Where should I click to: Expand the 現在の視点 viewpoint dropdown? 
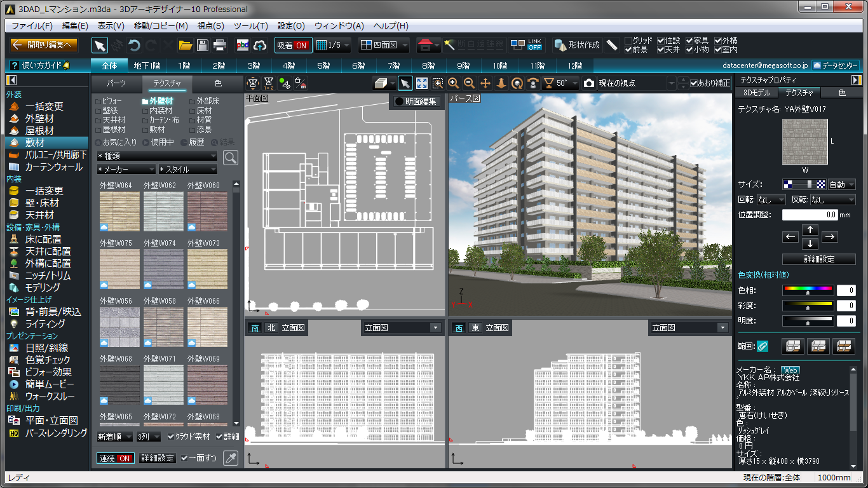click(672, 83)
